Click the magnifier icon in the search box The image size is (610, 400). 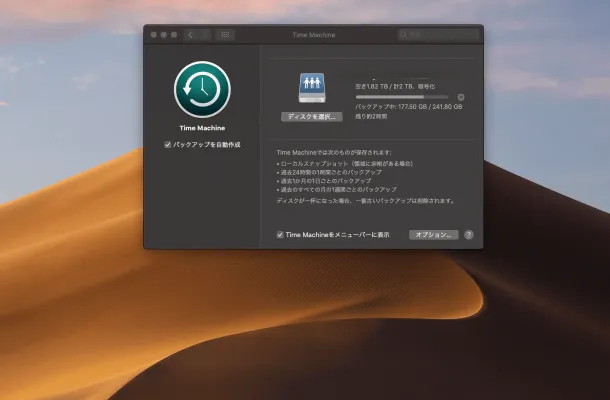coord(405,34)
